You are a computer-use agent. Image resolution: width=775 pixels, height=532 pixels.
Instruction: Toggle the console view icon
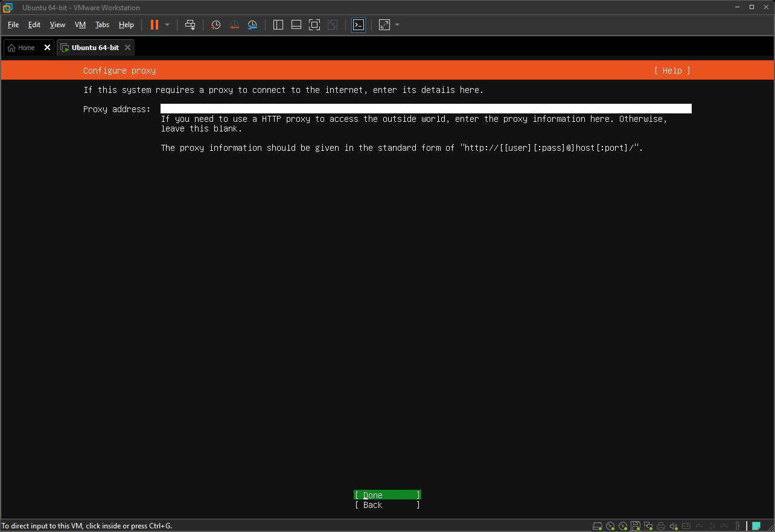tap(359, 25)
